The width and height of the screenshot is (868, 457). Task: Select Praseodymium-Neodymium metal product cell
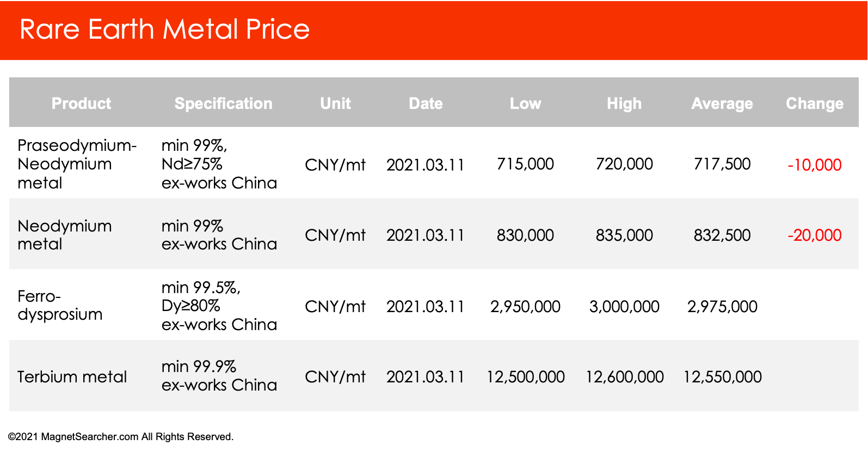77,164
